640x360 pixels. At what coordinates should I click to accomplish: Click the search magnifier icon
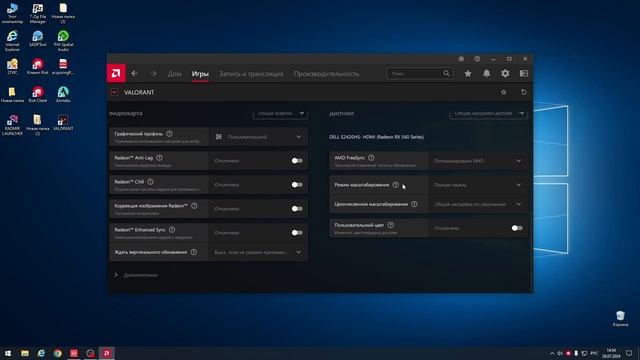tap(446, 73)
